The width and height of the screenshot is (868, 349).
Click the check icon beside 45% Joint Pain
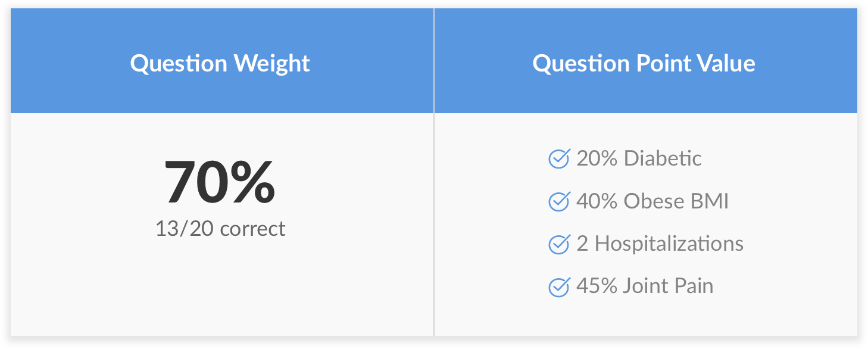click(x=559, y=286)
